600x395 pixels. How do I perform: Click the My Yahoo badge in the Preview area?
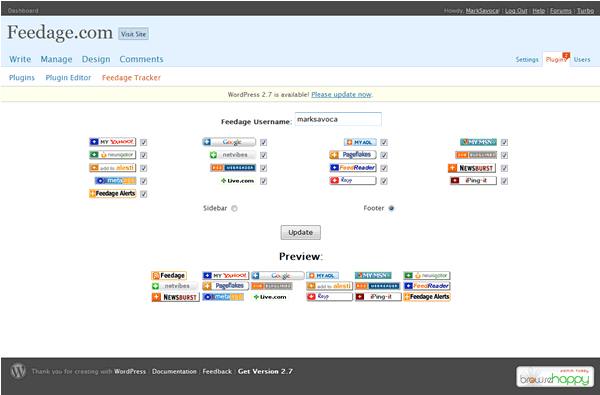click(225, 276)
